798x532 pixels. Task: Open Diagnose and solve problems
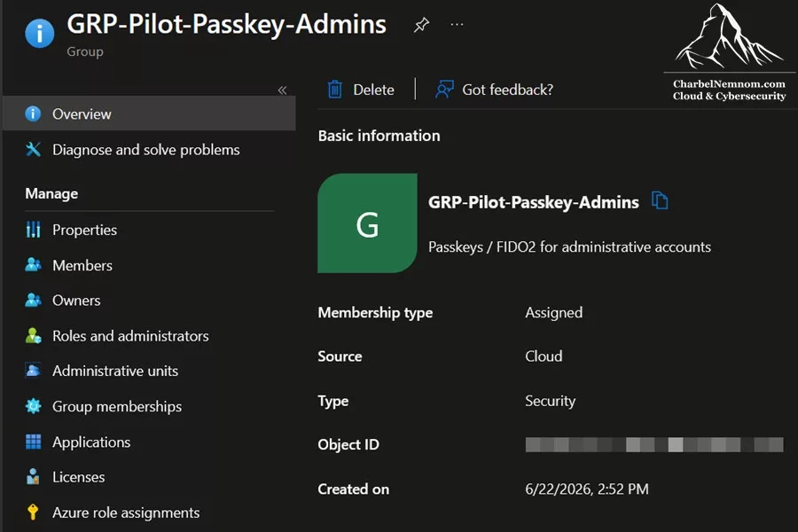coord(146,150)
